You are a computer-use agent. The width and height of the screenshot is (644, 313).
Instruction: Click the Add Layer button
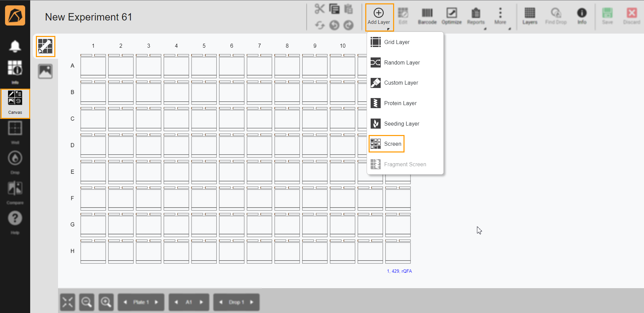pyautogui.click(x=379, y=17)
